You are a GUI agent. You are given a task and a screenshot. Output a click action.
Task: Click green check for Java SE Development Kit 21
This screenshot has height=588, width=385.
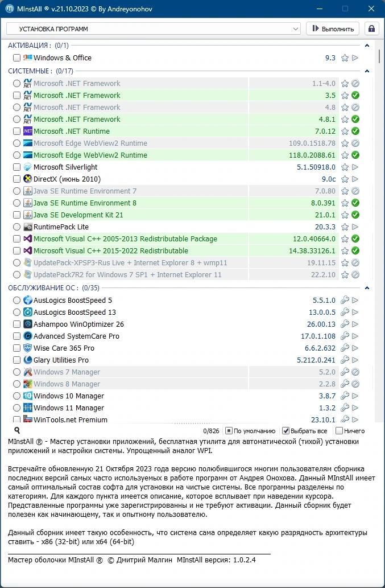(x=355, y=215)
